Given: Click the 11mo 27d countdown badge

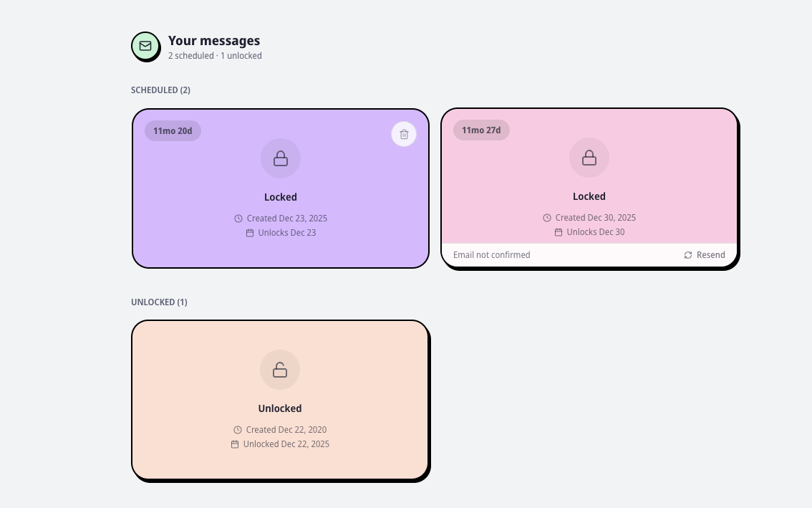Looking at the screenshot, I should pyautogui.click(x=481, y=130).
